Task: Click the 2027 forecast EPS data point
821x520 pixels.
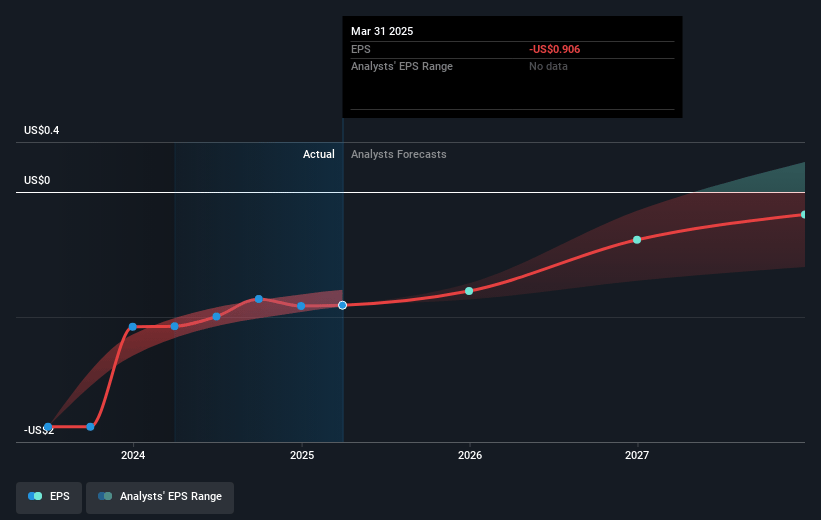Action: pos(637,240)
